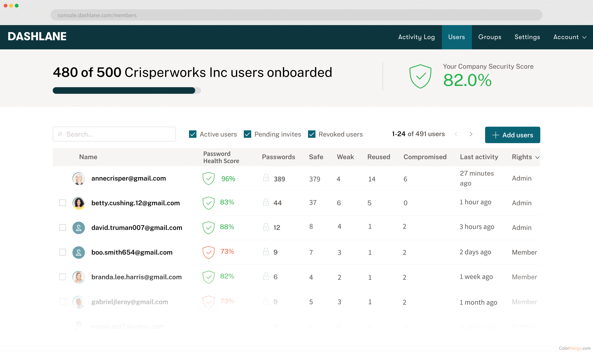Click the green shield next to 83%
593x364 pixels.
point(208,203)
